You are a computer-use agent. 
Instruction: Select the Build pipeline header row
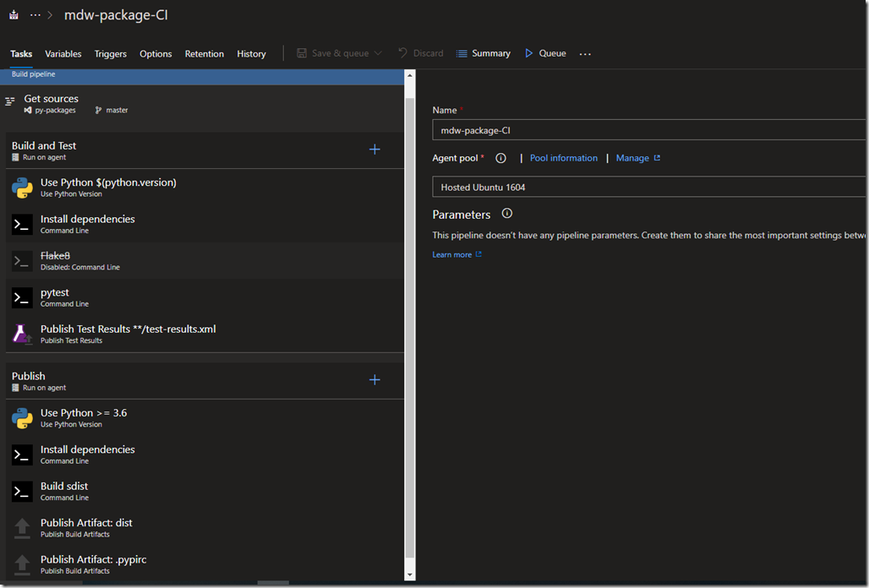click(202, 76)
